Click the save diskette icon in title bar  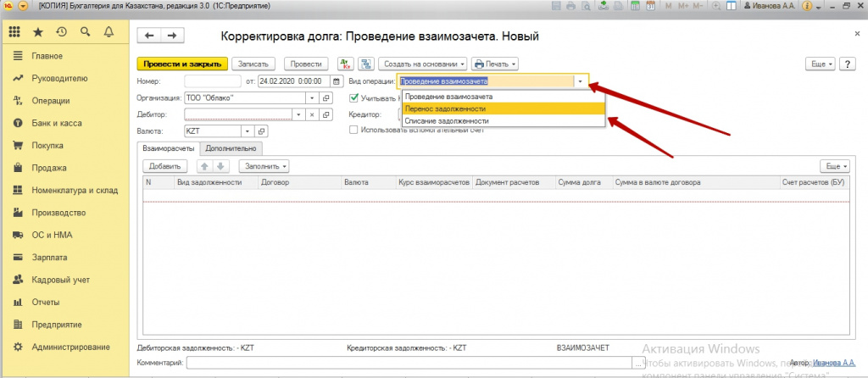tap(556, 6)
